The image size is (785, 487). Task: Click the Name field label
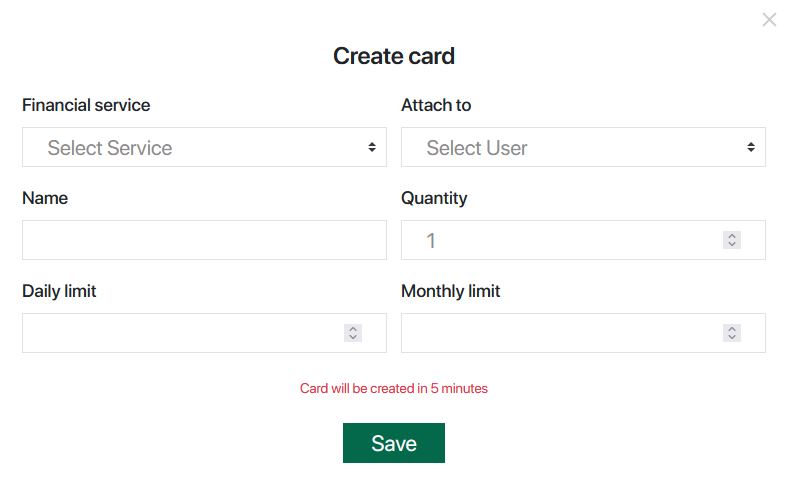pos(45,198)
